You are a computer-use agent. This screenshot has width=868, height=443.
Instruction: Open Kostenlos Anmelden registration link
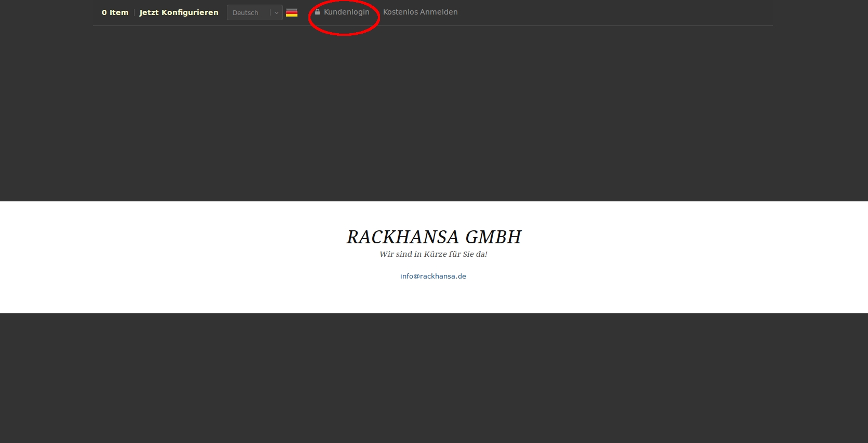421,12
